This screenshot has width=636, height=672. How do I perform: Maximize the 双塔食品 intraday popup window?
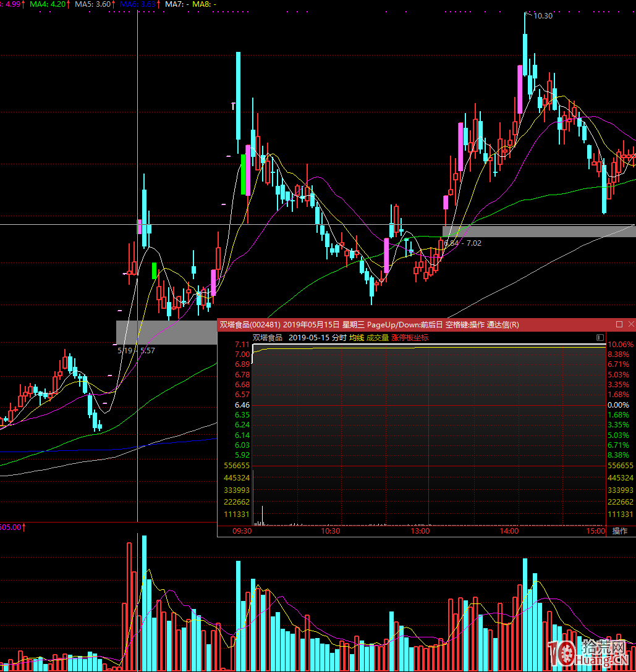click(x=619, y=324)
